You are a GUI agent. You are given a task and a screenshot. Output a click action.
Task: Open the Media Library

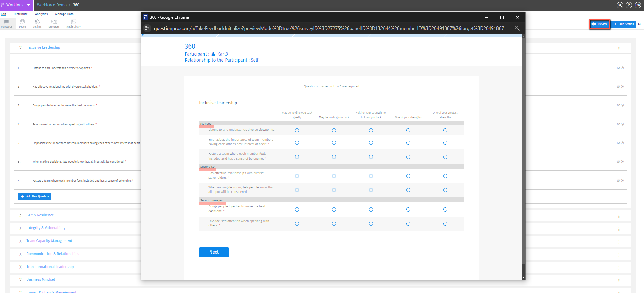pos(74,23)
